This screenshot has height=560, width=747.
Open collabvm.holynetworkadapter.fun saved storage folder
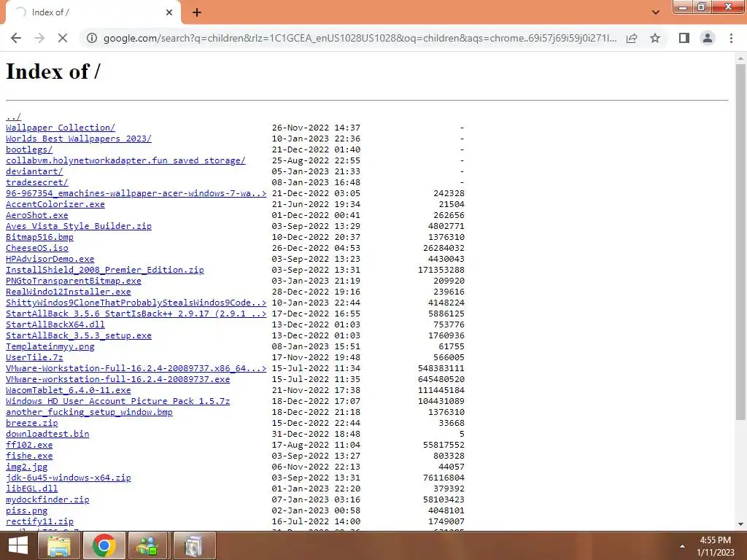125,160
